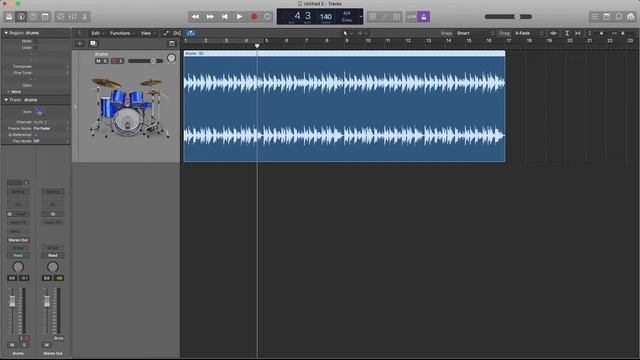Open Smart Controls icon
Image resolution: width=640 pixels, height=360 pixels.
coord(60,17)
